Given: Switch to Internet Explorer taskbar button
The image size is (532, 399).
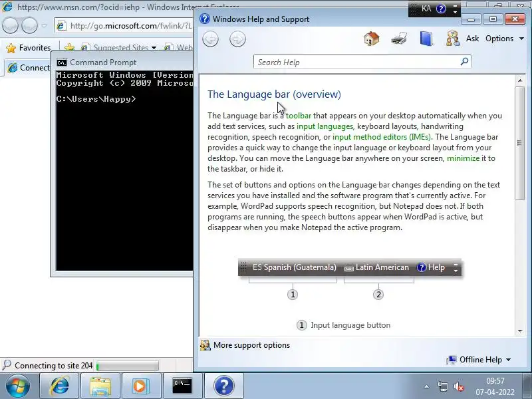Looking at the screenshot, I should click(59, 386).
